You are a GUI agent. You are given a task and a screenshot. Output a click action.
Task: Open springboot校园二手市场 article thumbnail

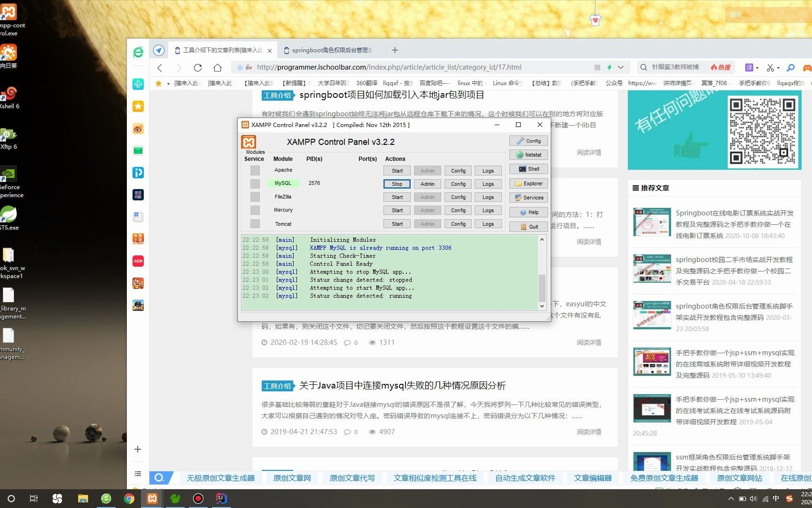pos(652,269)
